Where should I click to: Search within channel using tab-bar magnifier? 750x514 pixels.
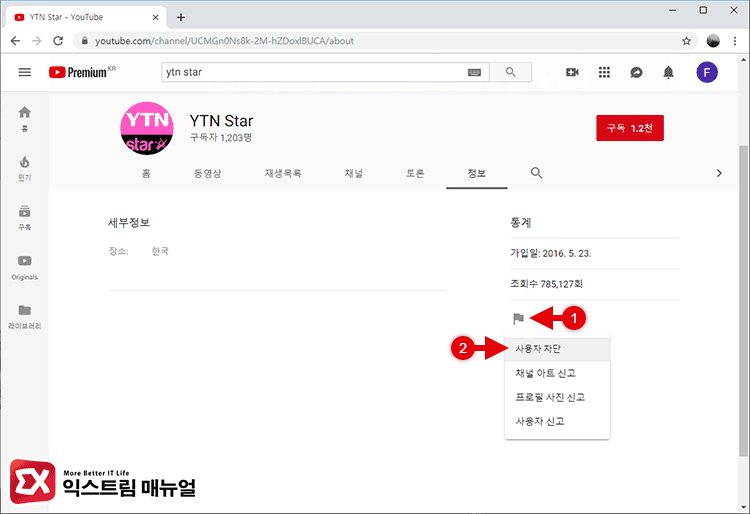click(x=536, y=173)
